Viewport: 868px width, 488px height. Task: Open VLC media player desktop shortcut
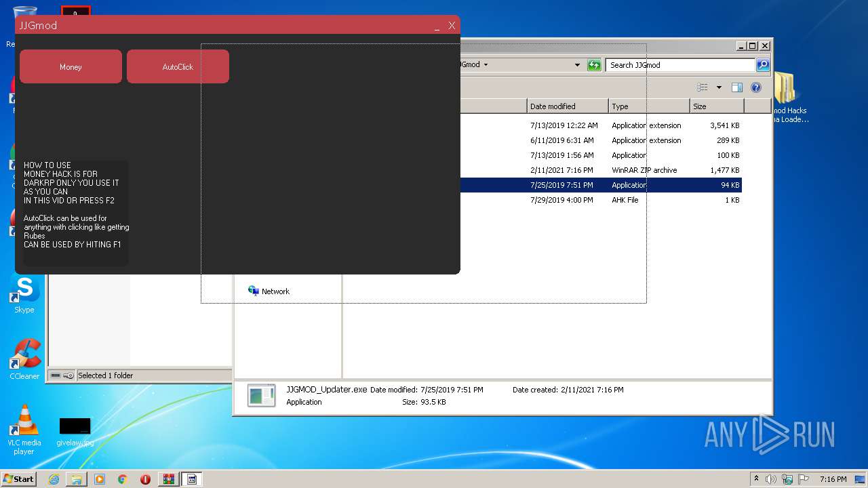pyautogui.click(x=24, y=430)
